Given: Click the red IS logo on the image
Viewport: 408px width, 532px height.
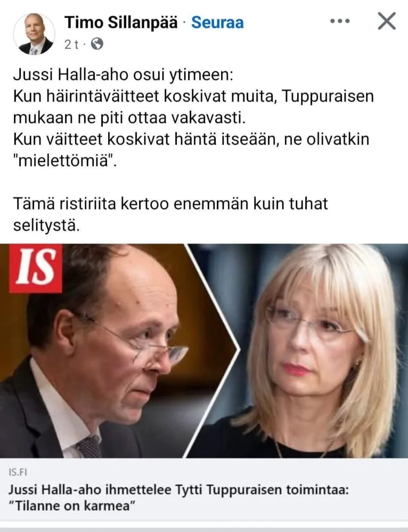Looking at the screenshot, I should (36, 268).
